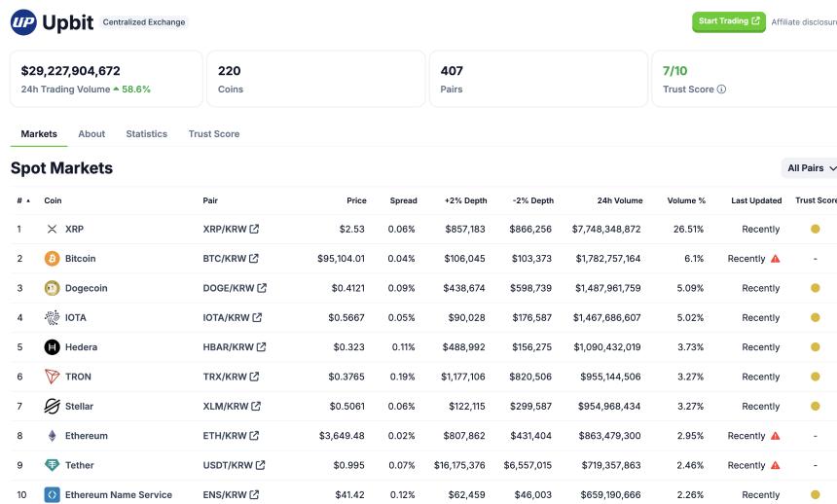Click the $3,649.48 Ethereum price
Screen dimensions: 837x504
pyautogui.click(x=342, y=436)
